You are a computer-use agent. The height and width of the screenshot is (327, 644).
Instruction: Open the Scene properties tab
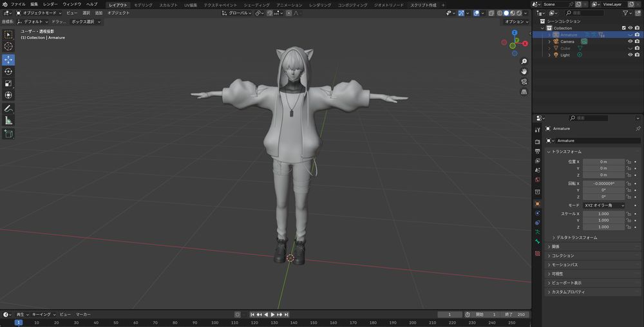[x=537, y=171]
